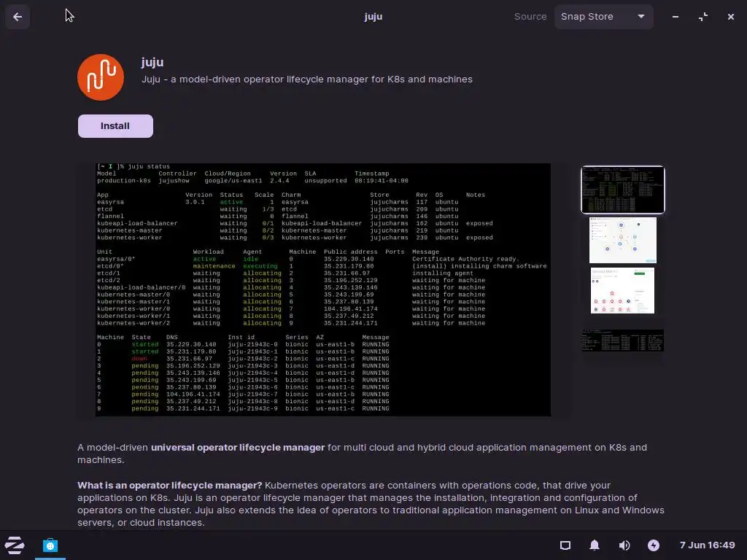Restore the window using the arrows icon

coord(703,17)
